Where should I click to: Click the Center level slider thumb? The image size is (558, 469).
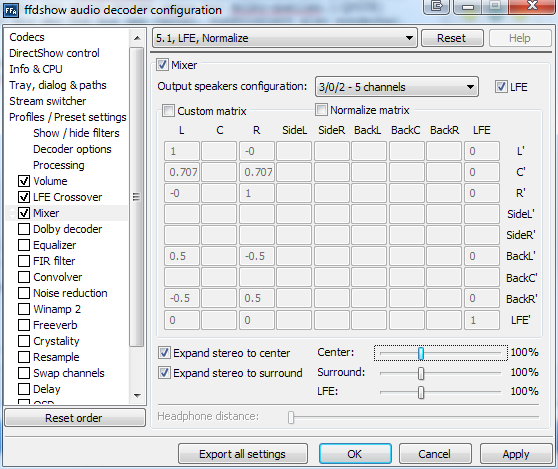(x=421, y=353)
